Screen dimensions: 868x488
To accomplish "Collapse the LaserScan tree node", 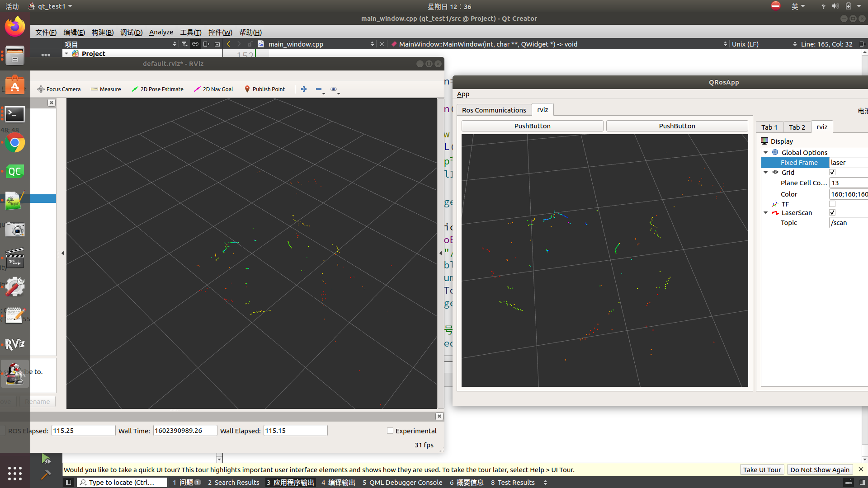I will tap(766, 213).
